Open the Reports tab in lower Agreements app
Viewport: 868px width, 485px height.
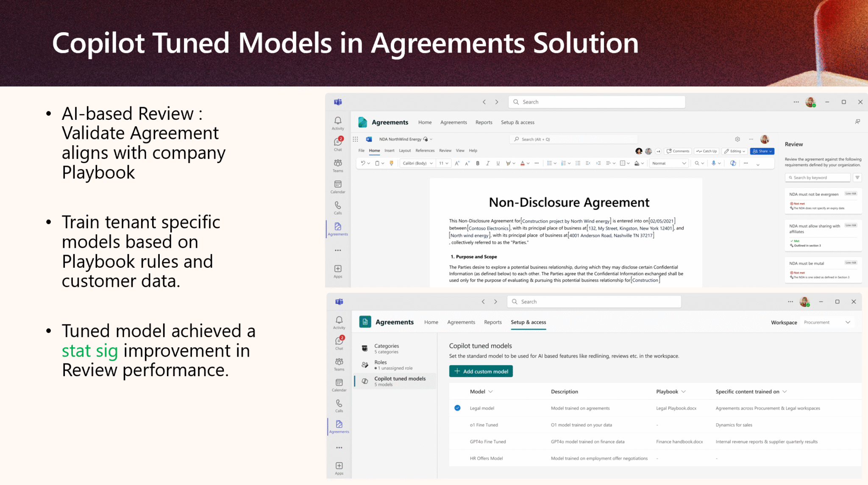(x=493, y=322)
